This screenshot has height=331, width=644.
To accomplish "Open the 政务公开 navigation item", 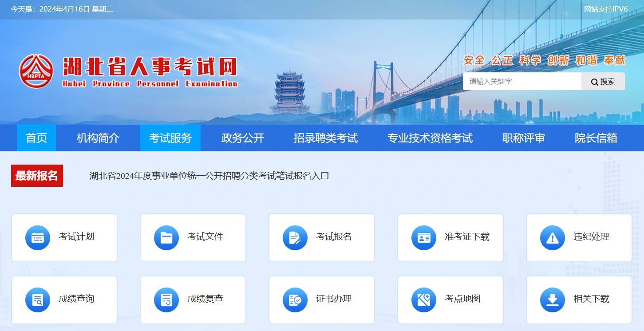I will (243, 138).
